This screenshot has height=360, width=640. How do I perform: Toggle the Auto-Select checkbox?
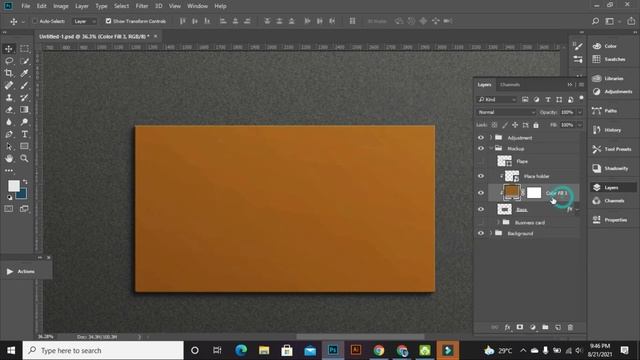point(35,21)
